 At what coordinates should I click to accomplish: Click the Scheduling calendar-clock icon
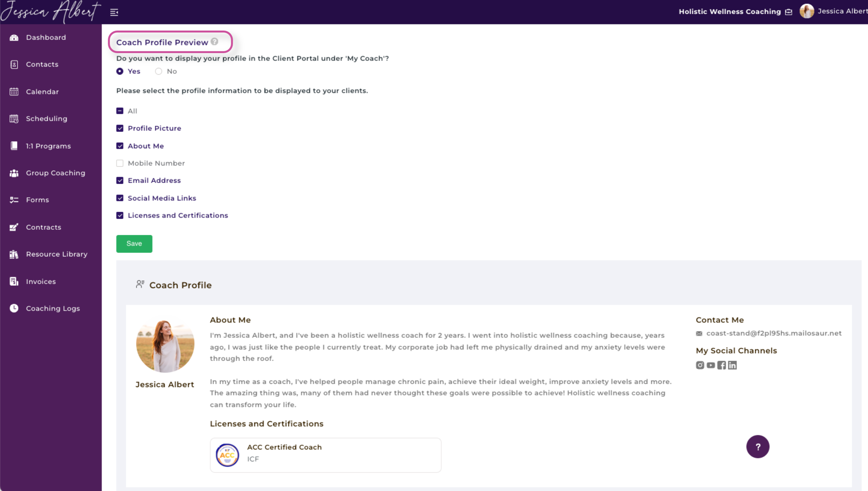pos(14,119)
